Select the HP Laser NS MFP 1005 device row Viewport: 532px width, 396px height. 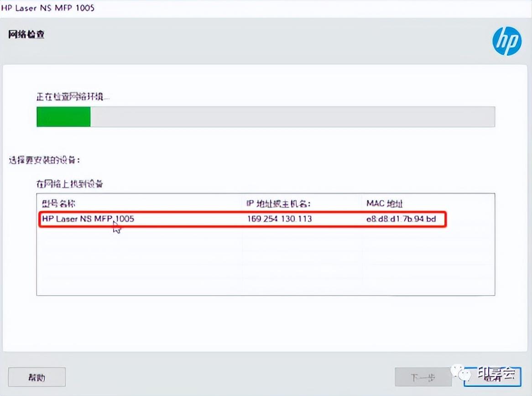click(242, 219)
